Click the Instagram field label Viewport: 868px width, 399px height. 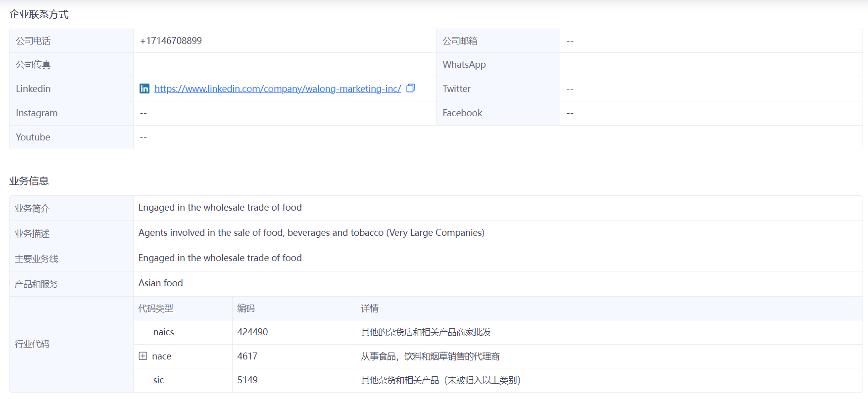tap(37, 113)
